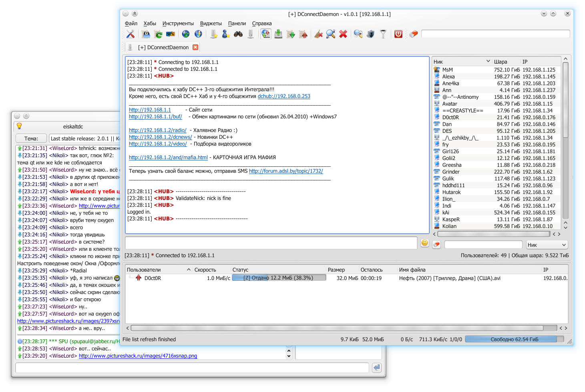Screen dimensions: 585x392
Task: Open the Хабы menu
Action: pyautogui.click(x=150, y=24)
